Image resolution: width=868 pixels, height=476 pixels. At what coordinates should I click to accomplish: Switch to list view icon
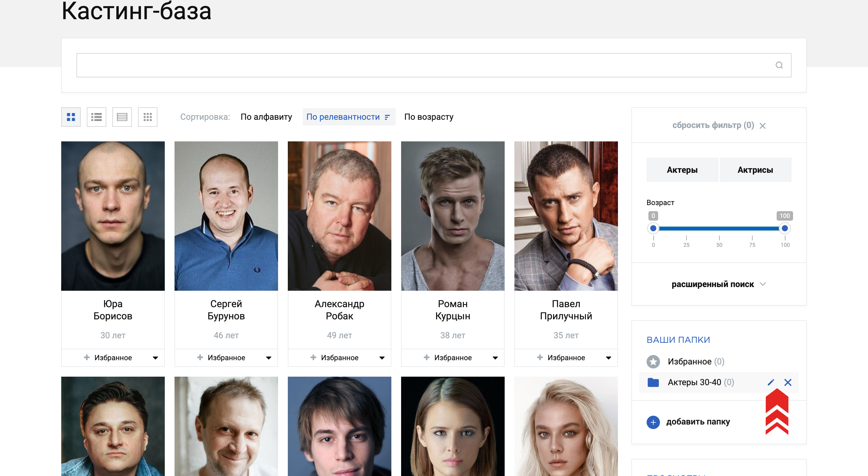click(96, 117)
